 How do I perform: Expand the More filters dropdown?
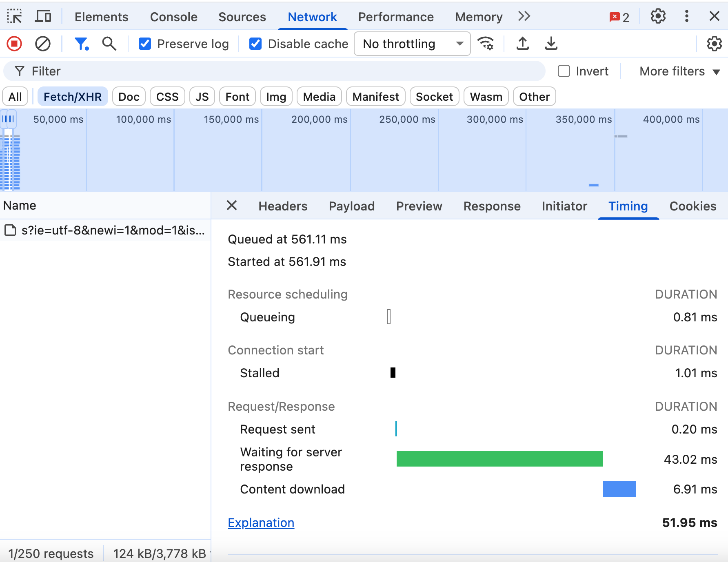[679, 71]
